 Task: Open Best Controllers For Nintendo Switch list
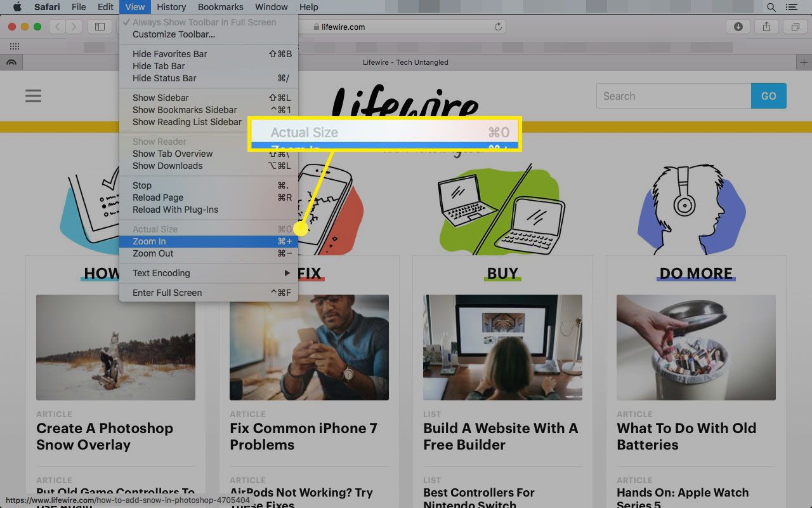(x=479, y=498)
